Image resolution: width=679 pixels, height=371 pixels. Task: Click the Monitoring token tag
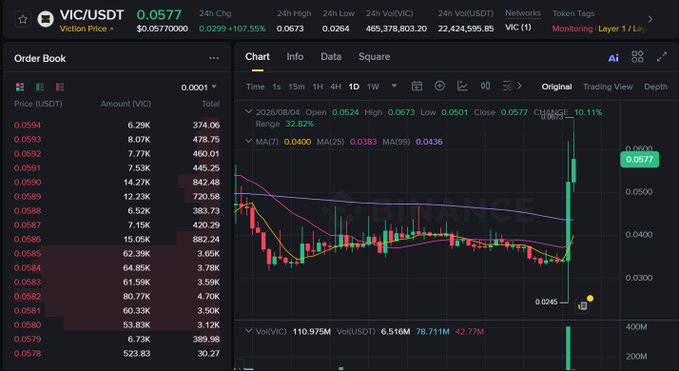[x=572, y=29]
